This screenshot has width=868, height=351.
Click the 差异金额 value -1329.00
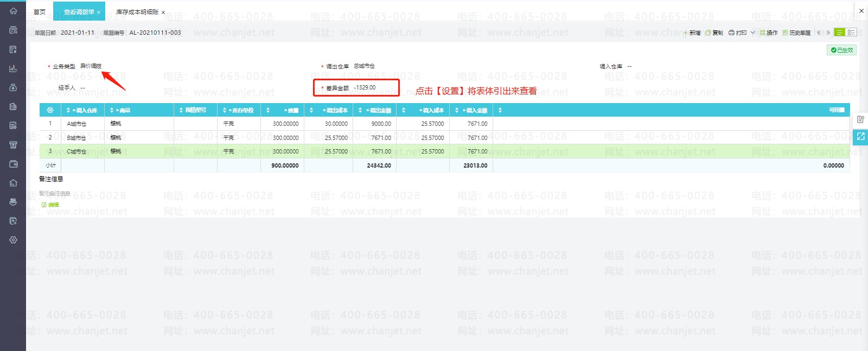pos(365,87)
